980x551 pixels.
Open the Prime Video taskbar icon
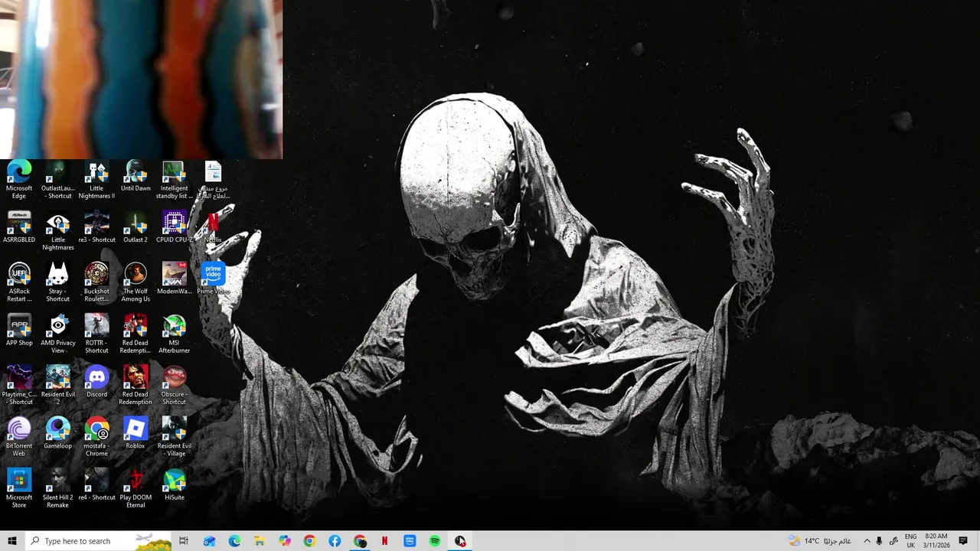pos(410,541)
